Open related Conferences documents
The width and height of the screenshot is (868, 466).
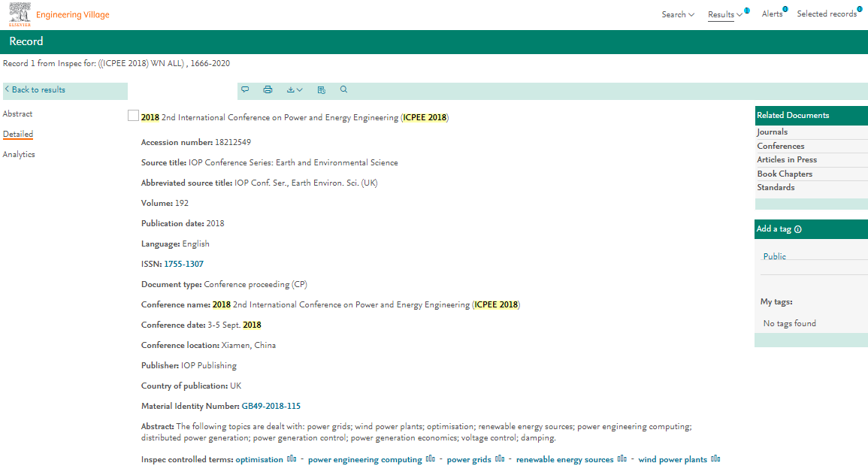[x=781, y=146]
